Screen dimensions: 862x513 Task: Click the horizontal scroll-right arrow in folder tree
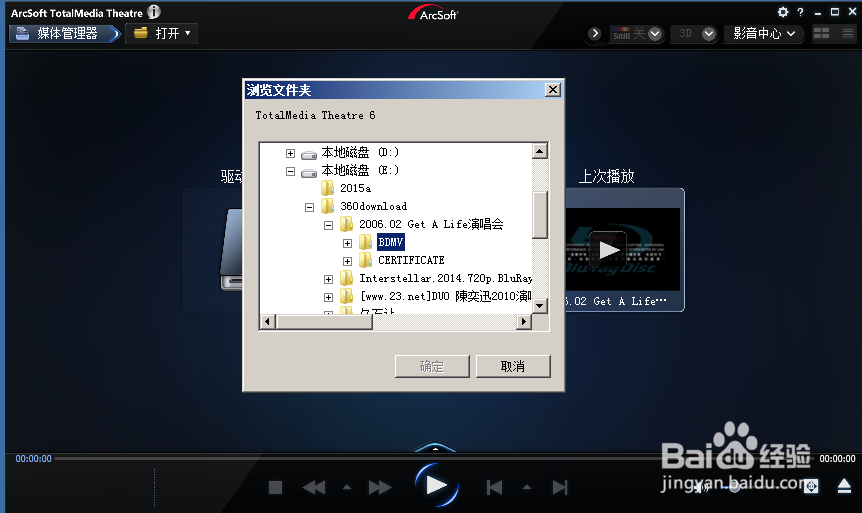524,322
